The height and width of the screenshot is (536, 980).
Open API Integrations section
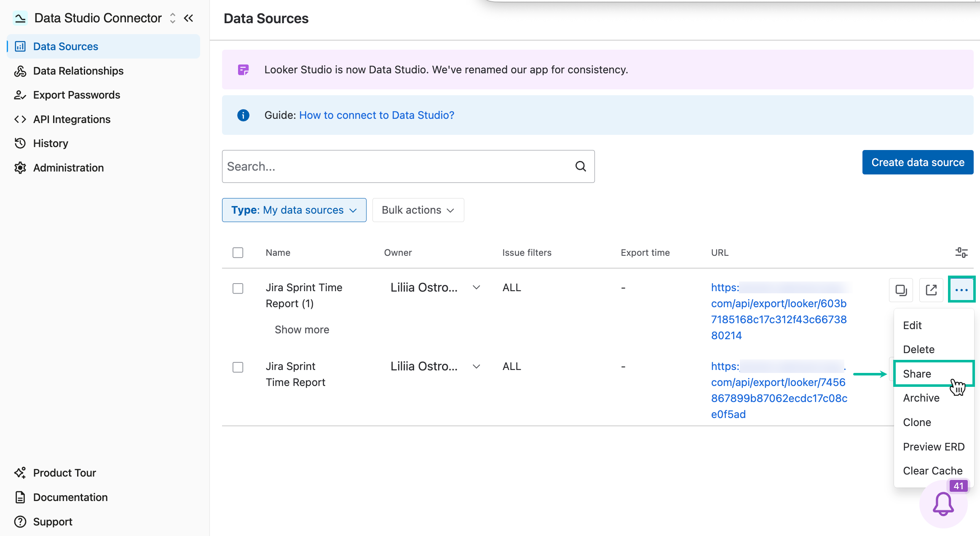coord(104,119)
